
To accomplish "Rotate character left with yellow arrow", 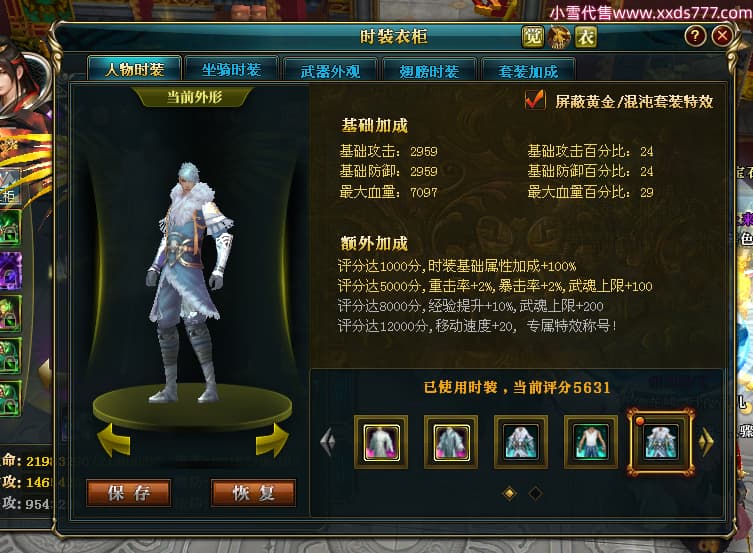I will point(113,440).
